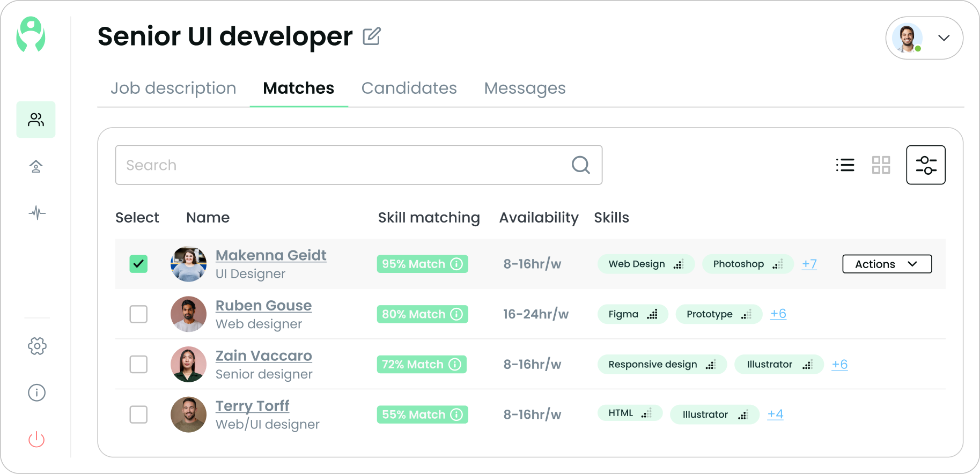The height and width of the screenshot is (474, 980).
Task: Click the level icon on Responsive design skill
Action: [x=711, y=365]
